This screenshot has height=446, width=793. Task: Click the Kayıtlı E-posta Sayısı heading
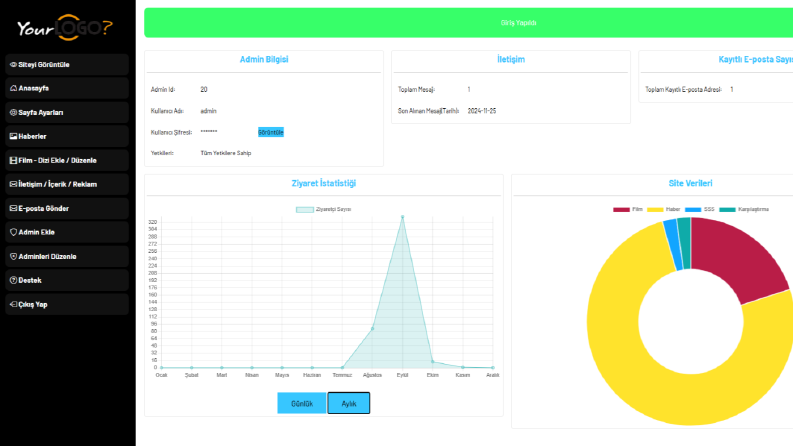pos(756,59)
